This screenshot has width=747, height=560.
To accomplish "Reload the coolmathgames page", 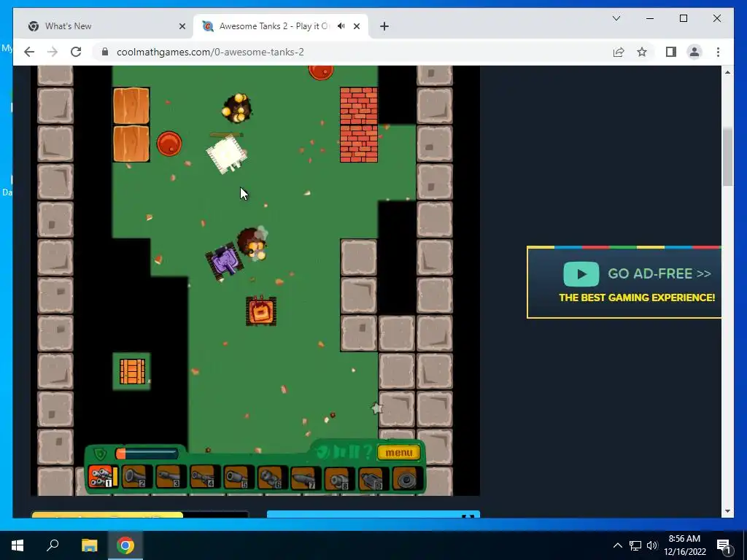I will [76, 52].
